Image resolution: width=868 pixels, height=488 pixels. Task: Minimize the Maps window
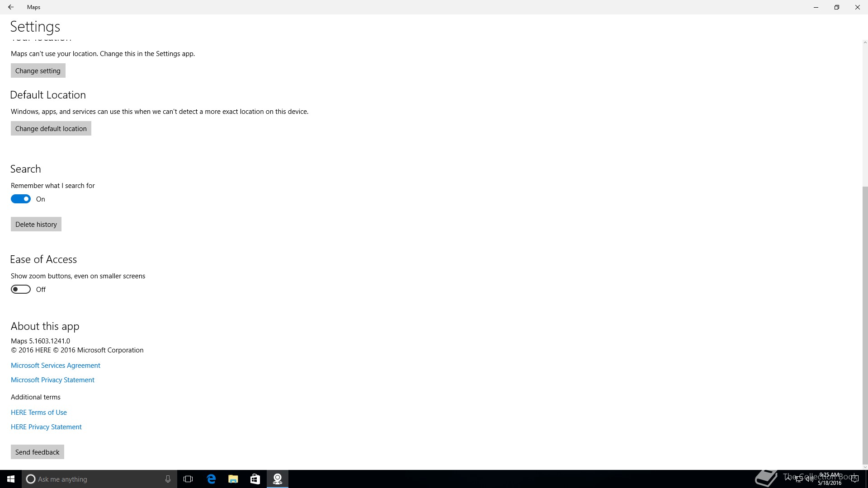coord(816,7)
